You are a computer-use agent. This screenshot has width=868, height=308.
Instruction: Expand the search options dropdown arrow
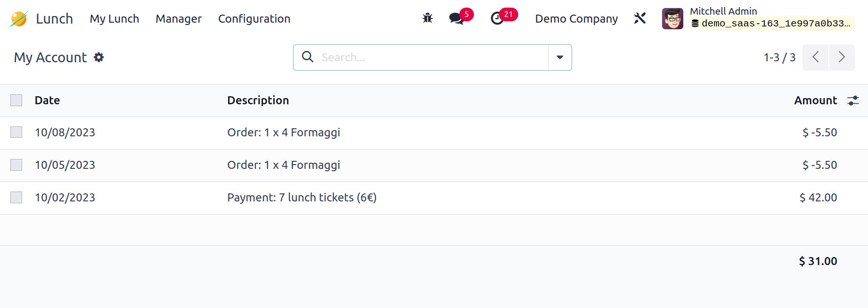click(x=560, y=58)
